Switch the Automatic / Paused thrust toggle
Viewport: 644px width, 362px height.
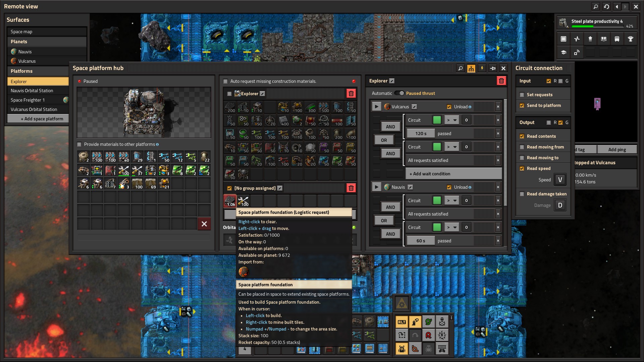click(399, 93)
